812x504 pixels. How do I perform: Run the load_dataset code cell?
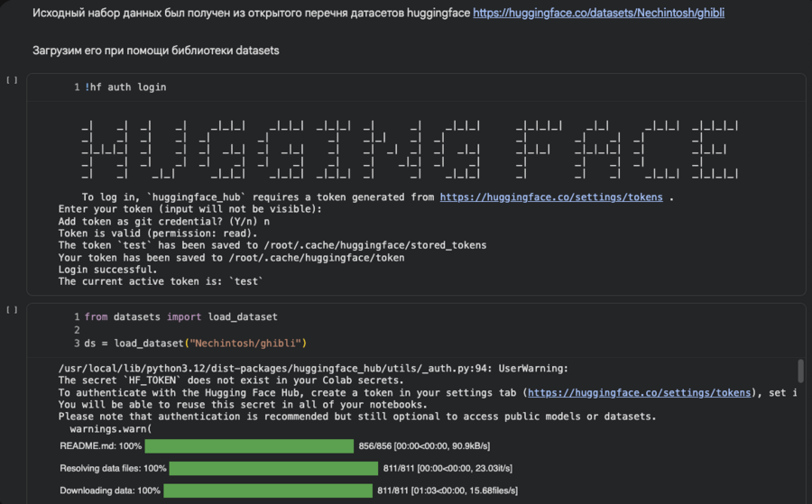click(12, 309)
